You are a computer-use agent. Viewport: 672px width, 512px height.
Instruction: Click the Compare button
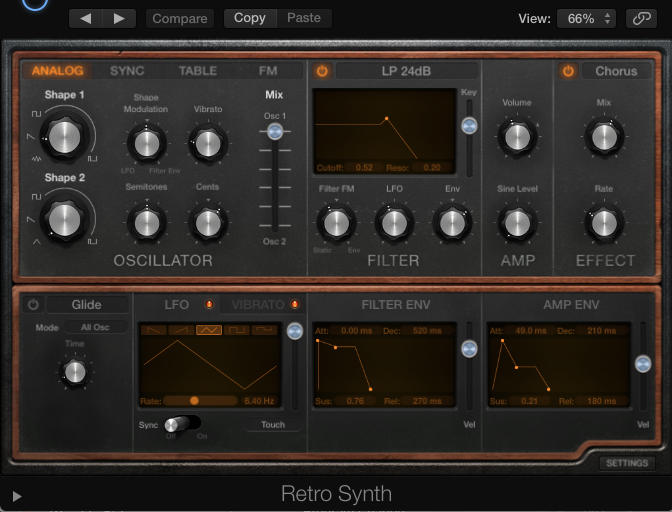pyautogui.click(x=180, y=18)
